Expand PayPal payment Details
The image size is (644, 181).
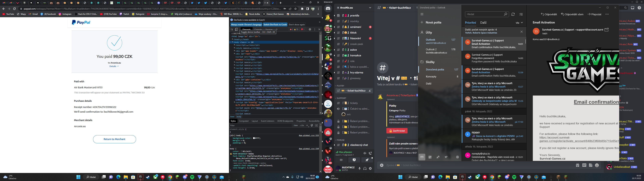click(114, 66)
